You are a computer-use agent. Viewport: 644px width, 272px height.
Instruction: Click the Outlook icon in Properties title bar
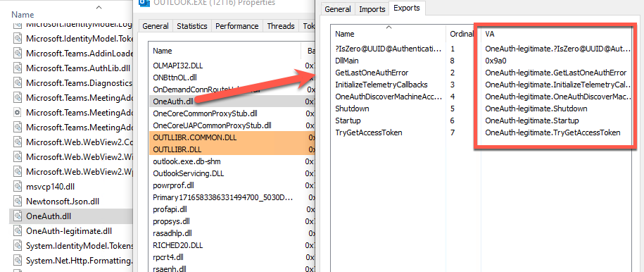click(144, 3)
